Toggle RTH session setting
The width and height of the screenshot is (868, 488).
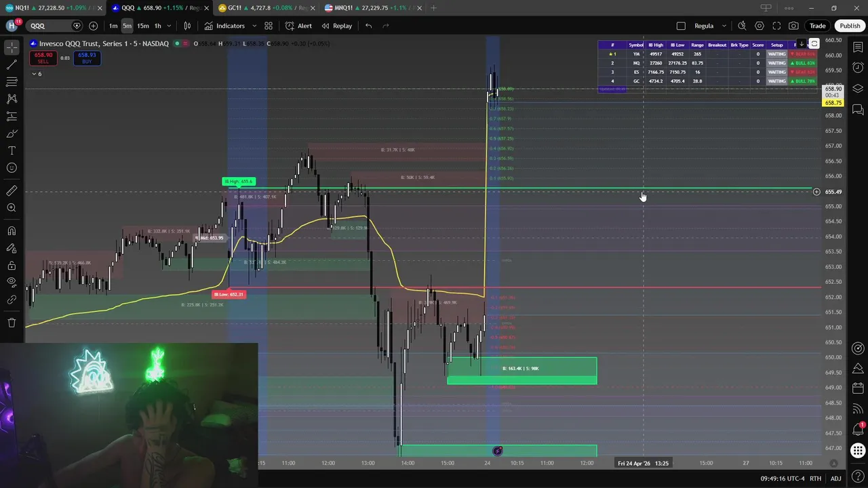[x=815, y=479]
